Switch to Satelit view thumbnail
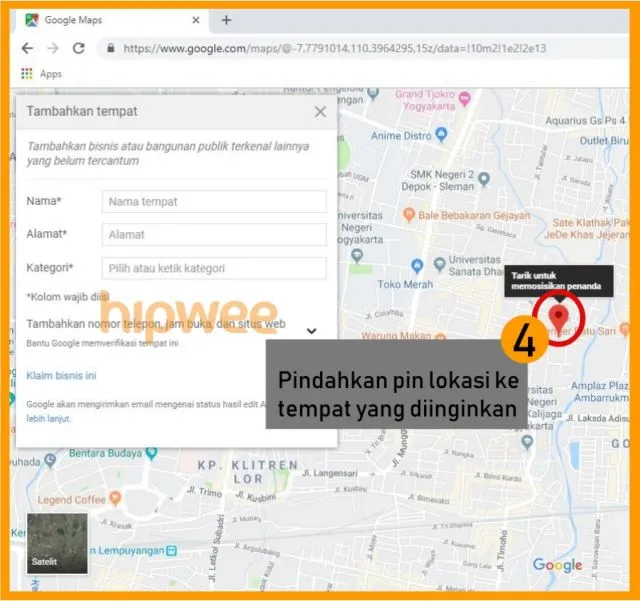The height and width of the screenshot is (601, 640). (x=57, y=543)
